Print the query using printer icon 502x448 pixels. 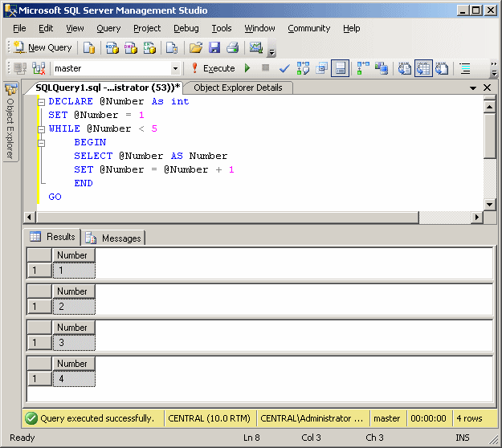coord(233,47)
